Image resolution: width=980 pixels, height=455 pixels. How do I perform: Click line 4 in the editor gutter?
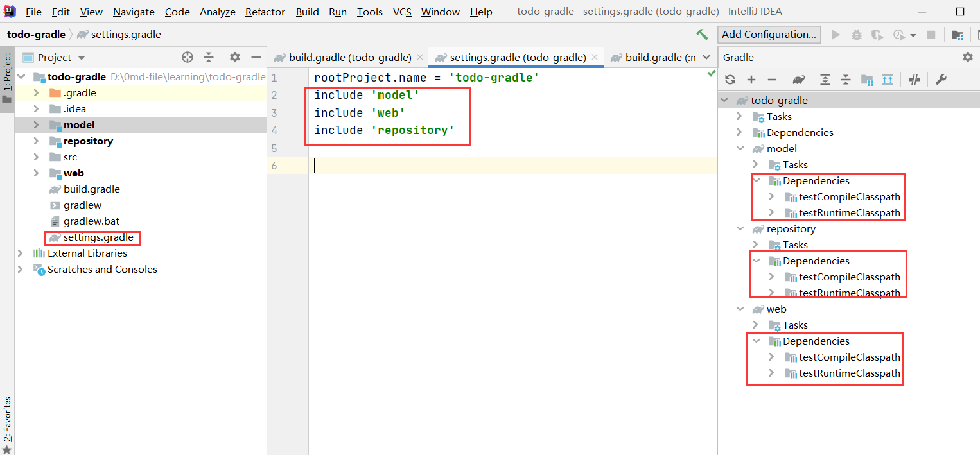point(274,130)
